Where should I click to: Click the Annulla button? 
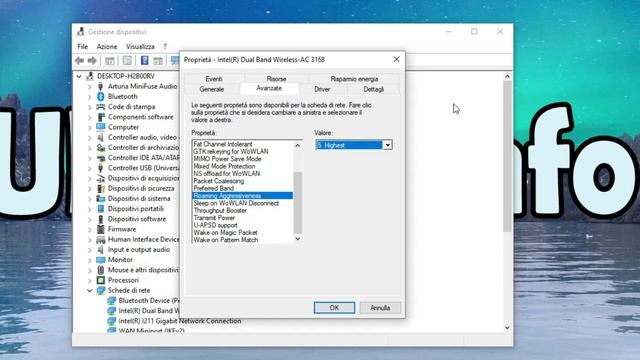[380, 308]
